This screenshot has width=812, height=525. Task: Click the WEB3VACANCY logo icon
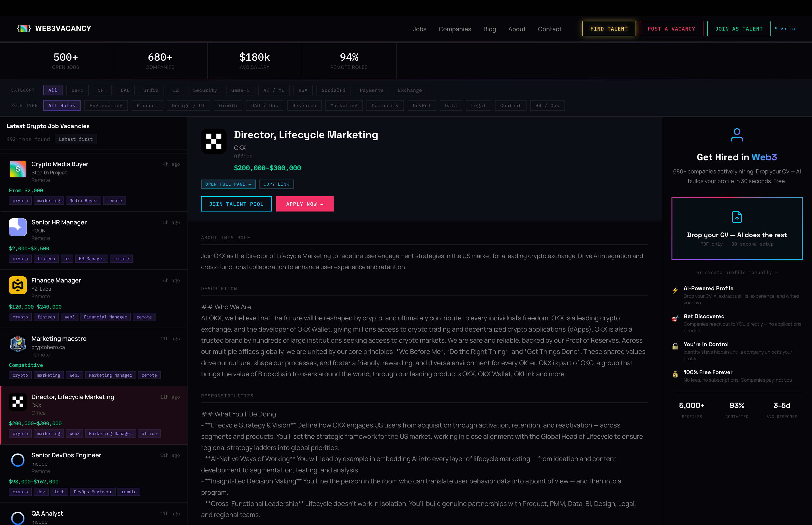click(24, 29)
